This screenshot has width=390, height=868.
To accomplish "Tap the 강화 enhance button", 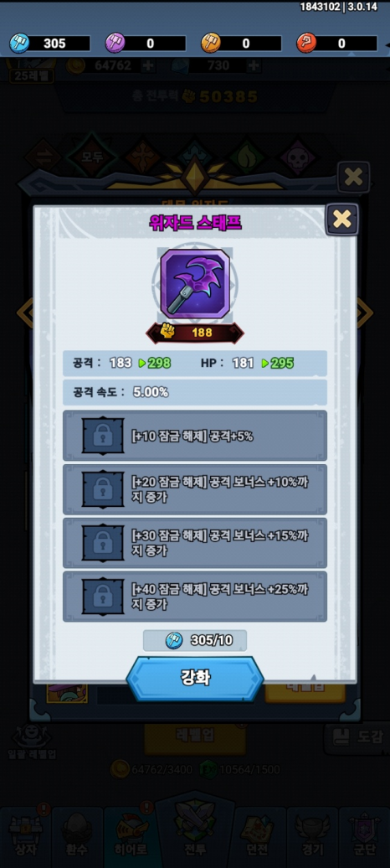I will (195, 679).
